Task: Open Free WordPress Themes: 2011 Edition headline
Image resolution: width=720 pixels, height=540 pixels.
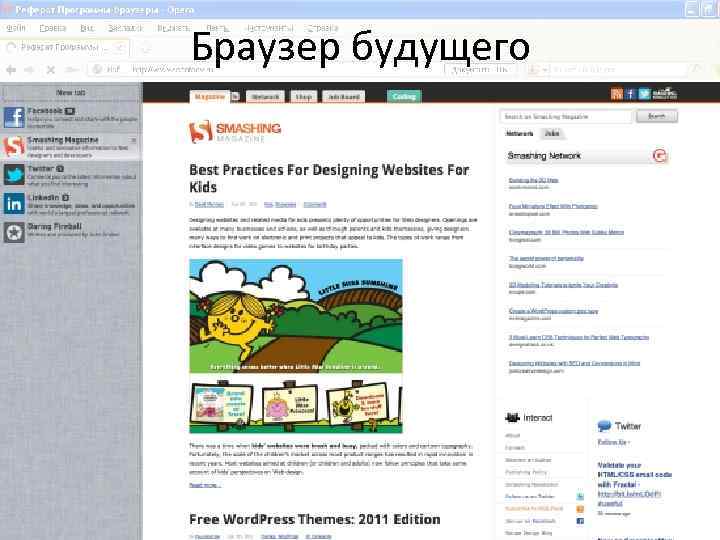Action: coord(315,519)
